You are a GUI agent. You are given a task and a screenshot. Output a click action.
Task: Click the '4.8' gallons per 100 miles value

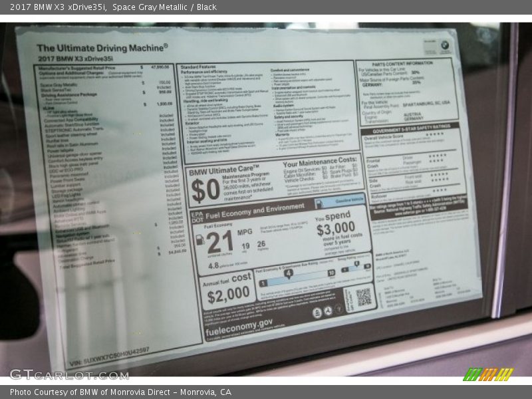click(213, 265)
